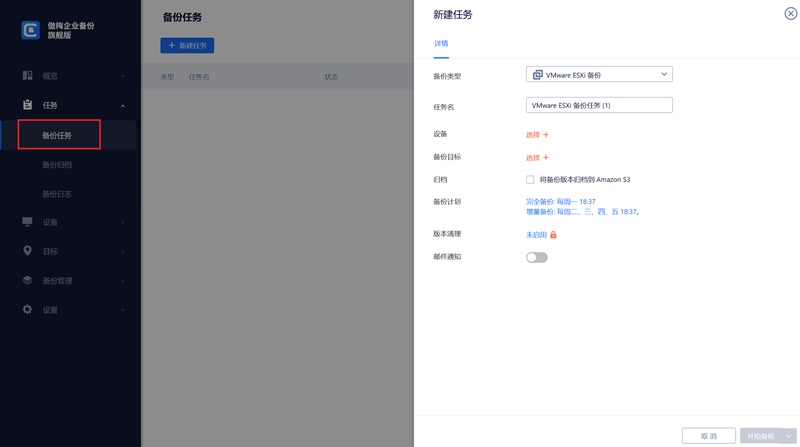Click the plus icon next to 设备 选择
The width and height of the screenshot is (800, 447).
546,135
